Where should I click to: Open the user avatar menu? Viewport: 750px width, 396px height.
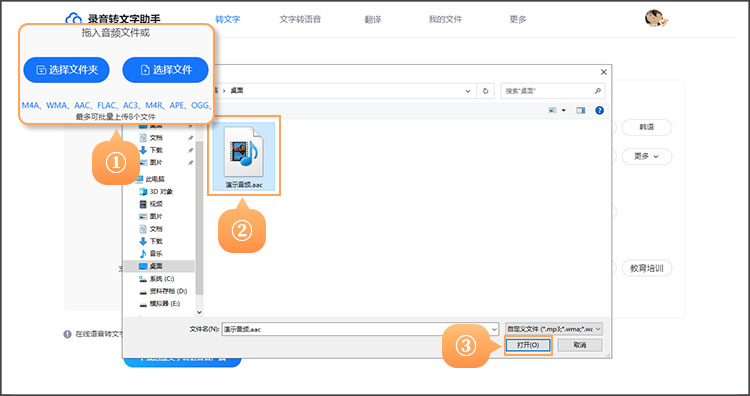[654, 19]
